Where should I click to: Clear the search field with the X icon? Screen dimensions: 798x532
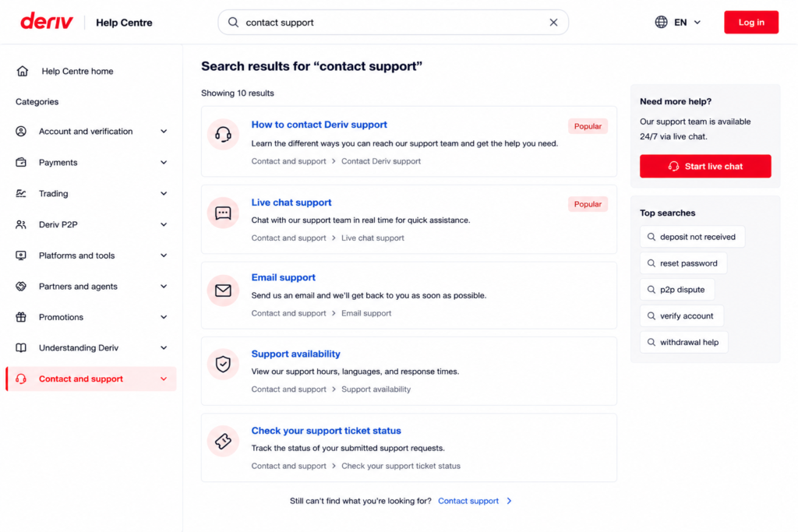click(554, 23)
